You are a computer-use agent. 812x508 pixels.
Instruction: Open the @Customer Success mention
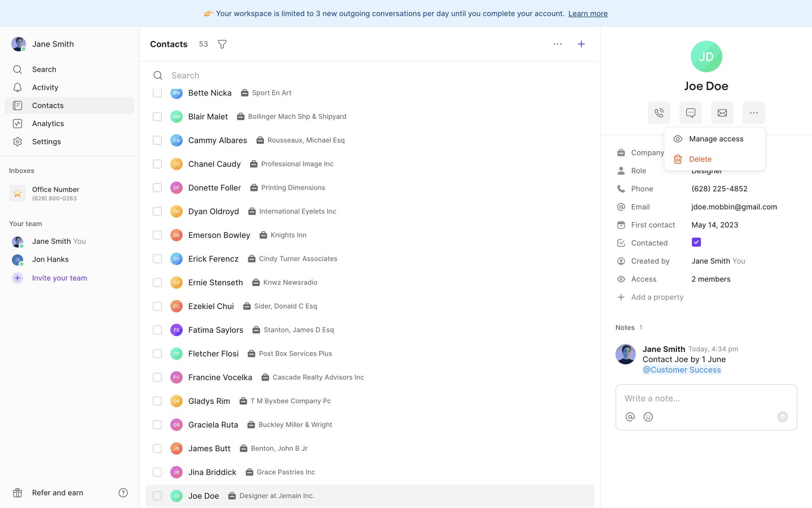click(682, 370)
